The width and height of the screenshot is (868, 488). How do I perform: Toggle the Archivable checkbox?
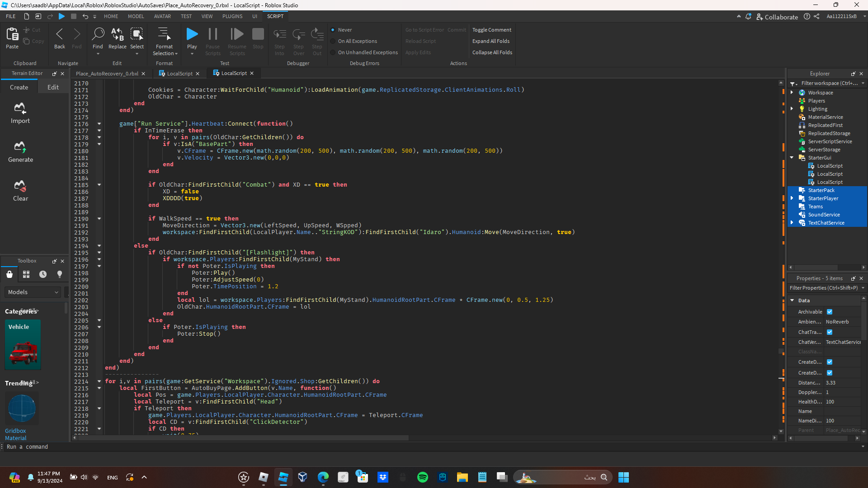830,312
